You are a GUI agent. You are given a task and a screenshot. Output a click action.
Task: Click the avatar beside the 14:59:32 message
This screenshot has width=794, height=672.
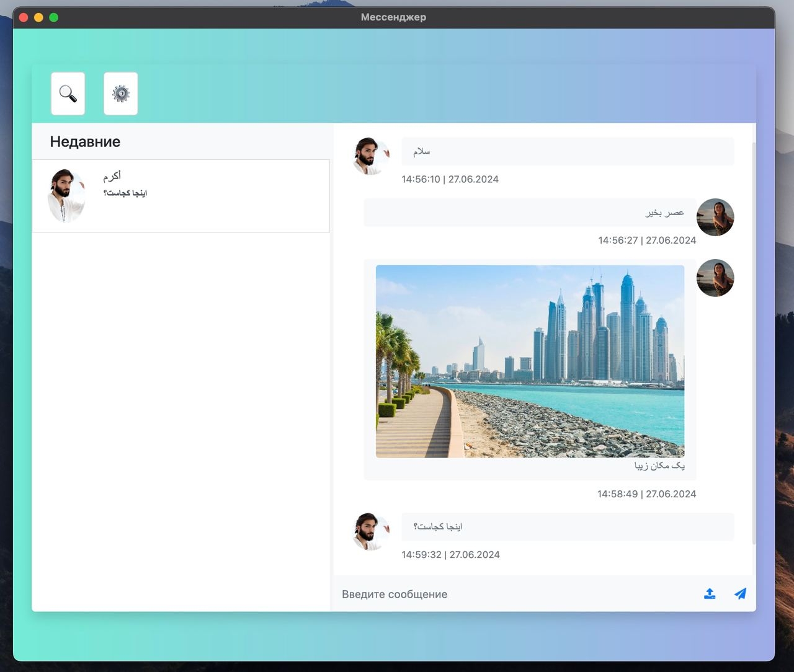[370, 531]
